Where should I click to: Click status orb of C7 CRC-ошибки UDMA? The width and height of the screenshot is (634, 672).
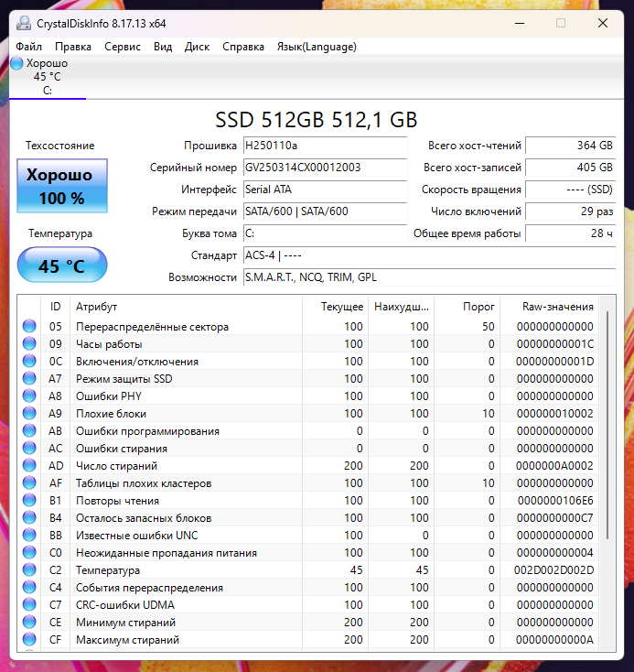[29, 604]
